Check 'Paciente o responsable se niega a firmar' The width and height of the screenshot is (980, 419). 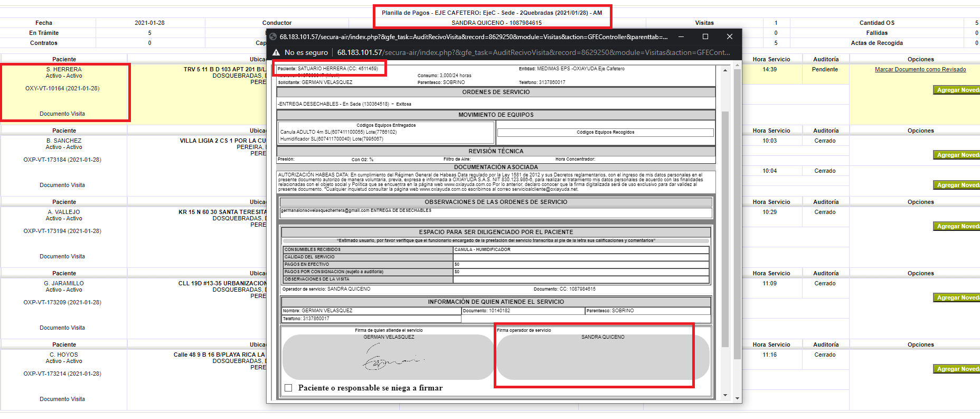coord(288,388)
